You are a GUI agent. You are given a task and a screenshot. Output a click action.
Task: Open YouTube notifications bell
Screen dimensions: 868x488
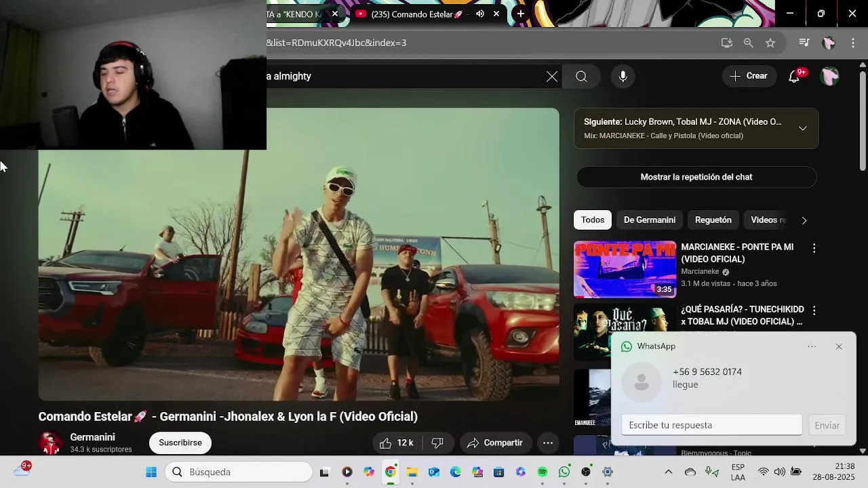click(x=795, y=76)
